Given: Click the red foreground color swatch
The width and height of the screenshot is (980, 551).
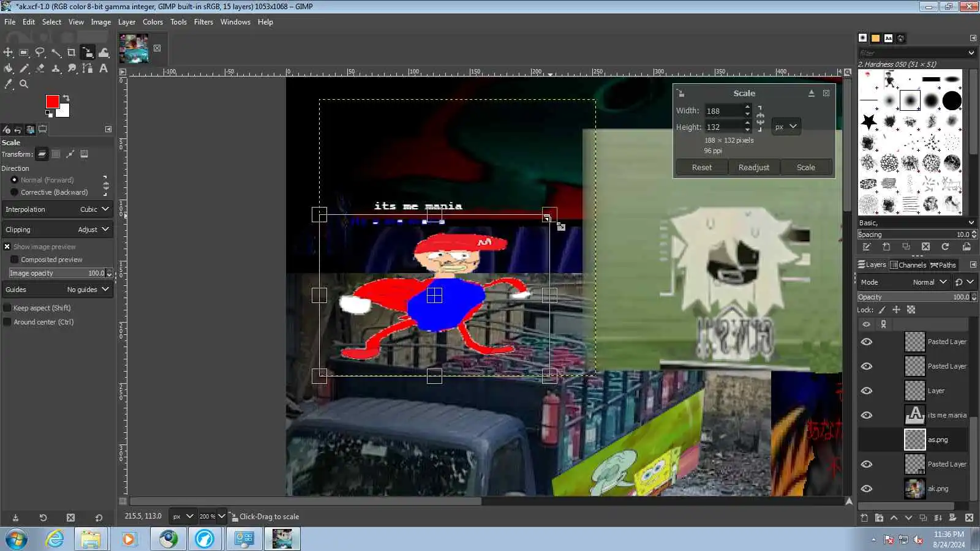Looking at the screenshot, I should point(52,102).
